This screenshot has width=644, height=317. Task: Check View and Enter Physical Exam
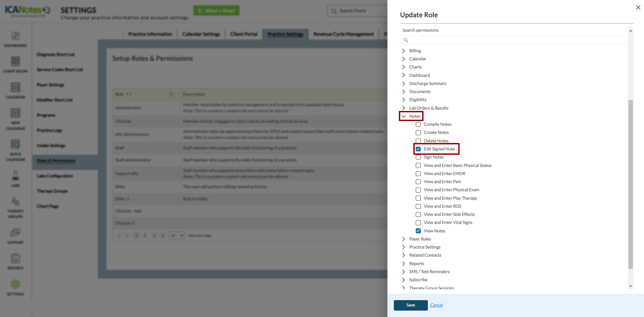[418, 190]
